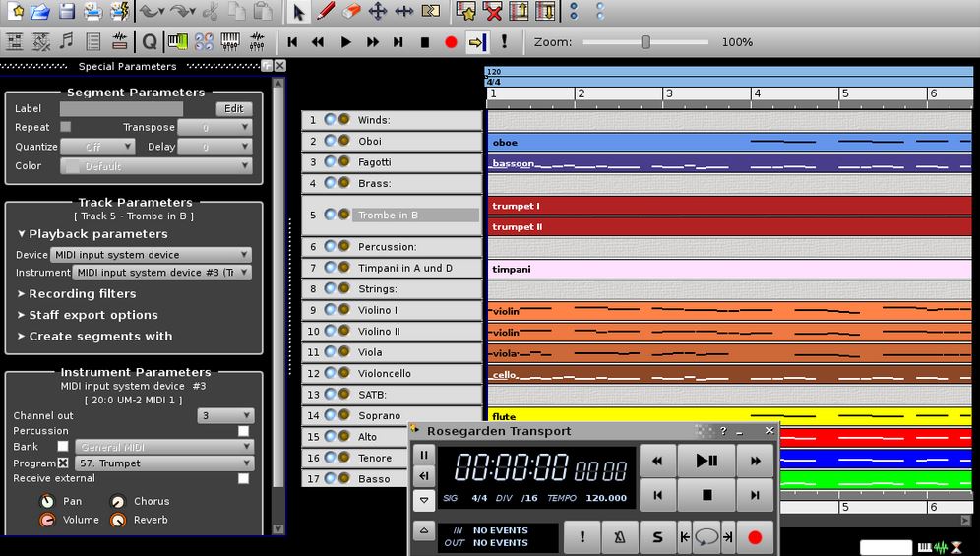The height and width of the screenshot is (556, 980).
Task: Select the Draw pencil tool
Action: 325,11
